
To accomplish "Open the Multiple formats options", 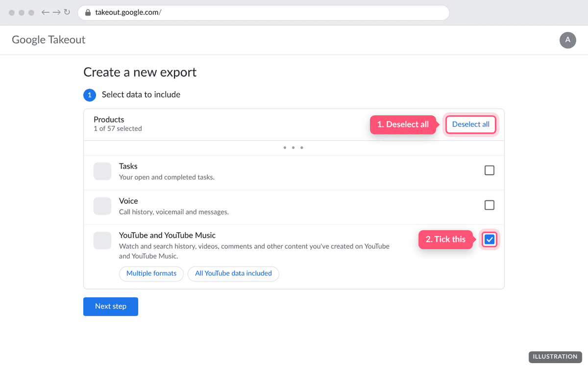I will (151, 274).
